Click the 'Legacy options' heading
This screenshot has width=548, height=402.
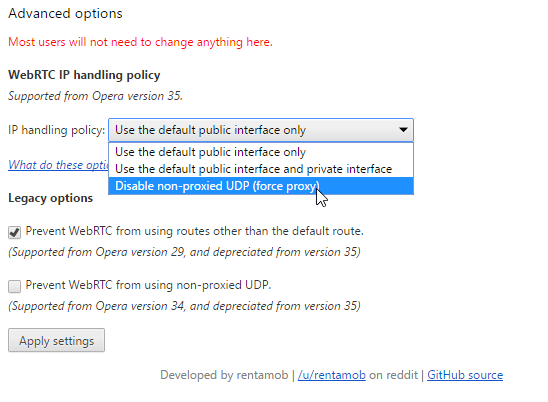point(51,198)
